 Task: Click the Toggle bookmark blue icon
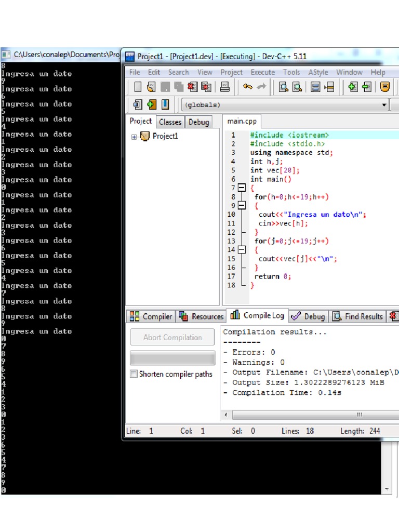(165, 104)
